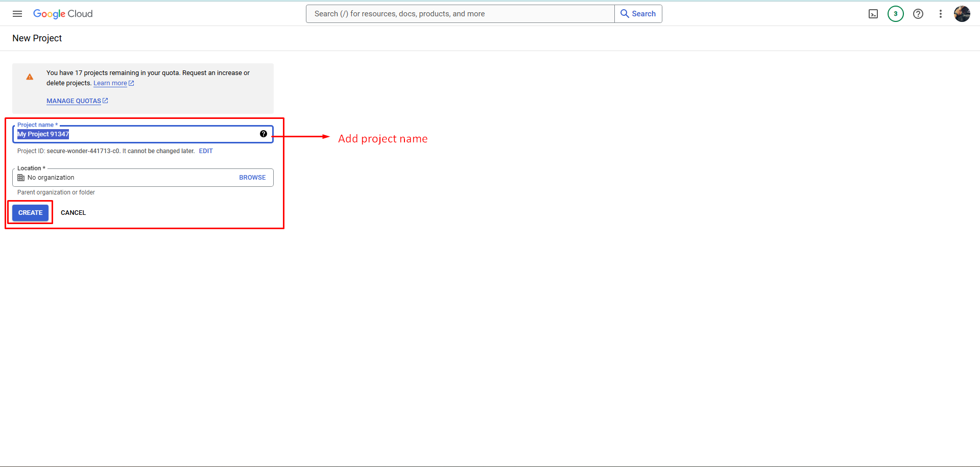Screen dimensions: 980x467
Task: Open the help question mark icon
Action: (x=918, y=14)
